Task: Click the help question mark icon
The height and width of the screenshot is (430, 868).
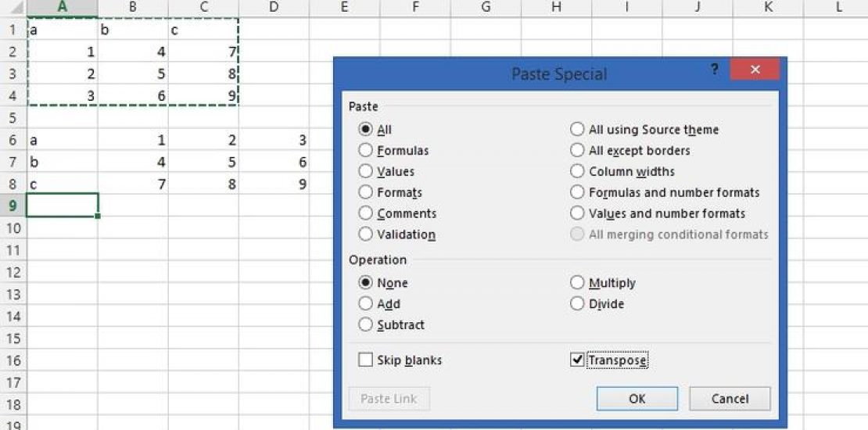Action: coord(714,70)
